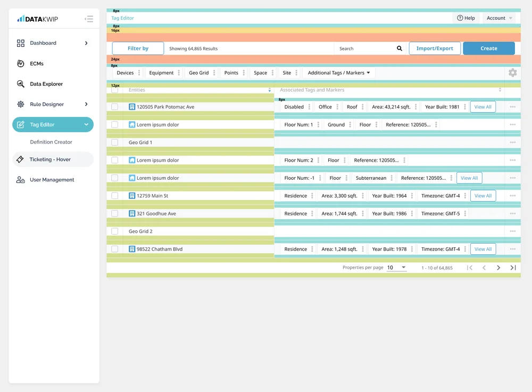This screenshot has width=532, height=392.
Task: Go to the next page of results
Action: coord(498,268)
